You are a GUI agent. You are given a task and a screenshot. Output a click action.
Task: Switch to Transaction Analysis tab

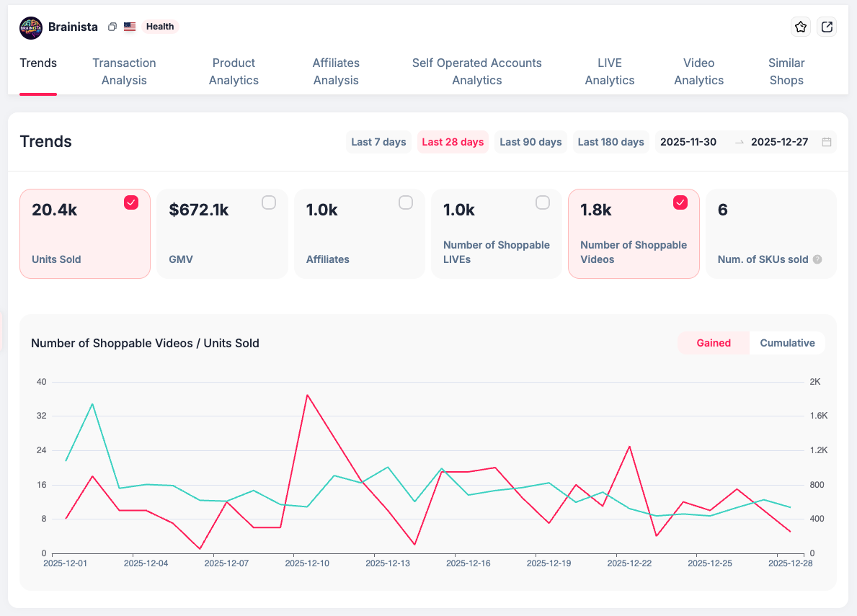pyautogui.click(x=124, y=71)
